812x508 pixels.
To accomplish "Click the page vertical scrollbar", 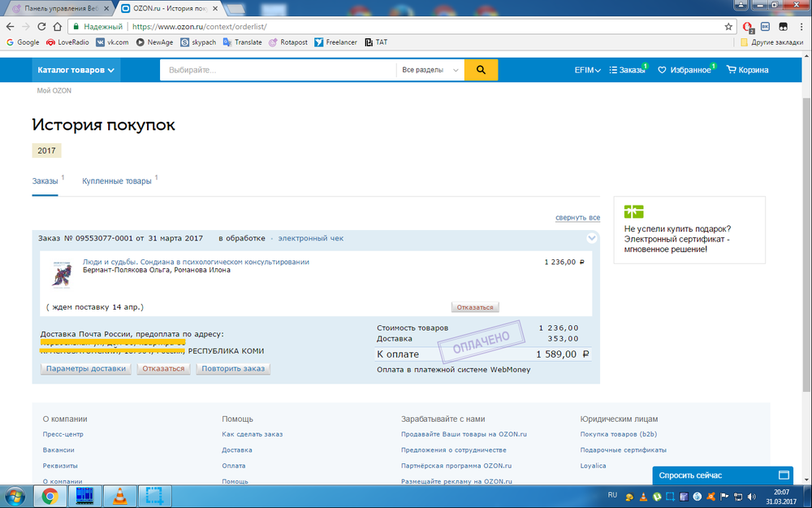I will pyautogui.click(x=807, y=244).
